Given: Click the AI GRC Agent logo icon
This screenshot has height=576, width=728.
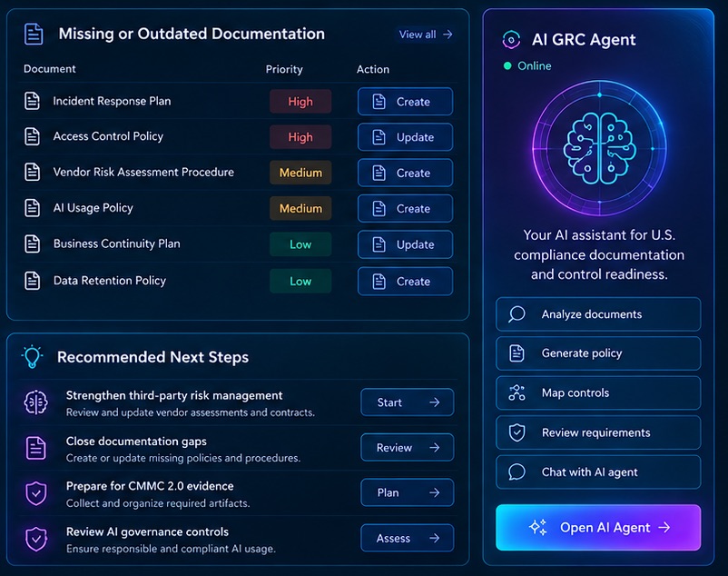Looking at the screenshot, I should [511, 40].
